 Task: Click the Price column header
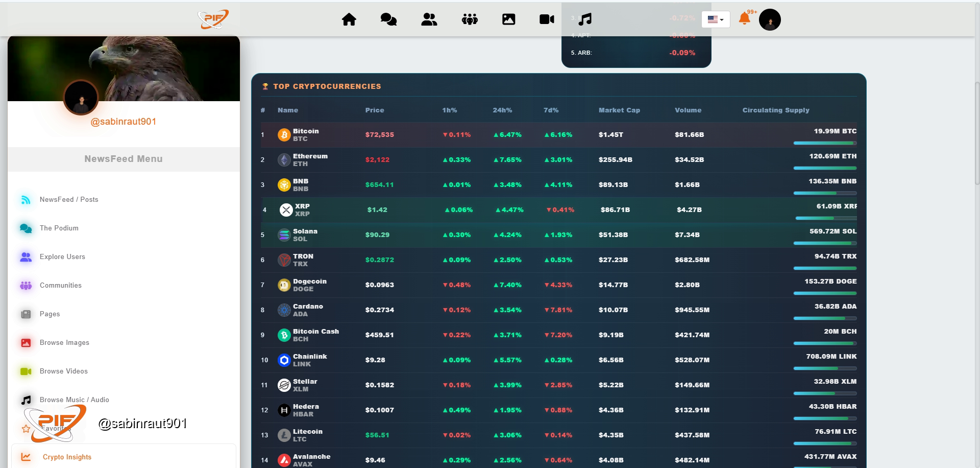[375, 110]
